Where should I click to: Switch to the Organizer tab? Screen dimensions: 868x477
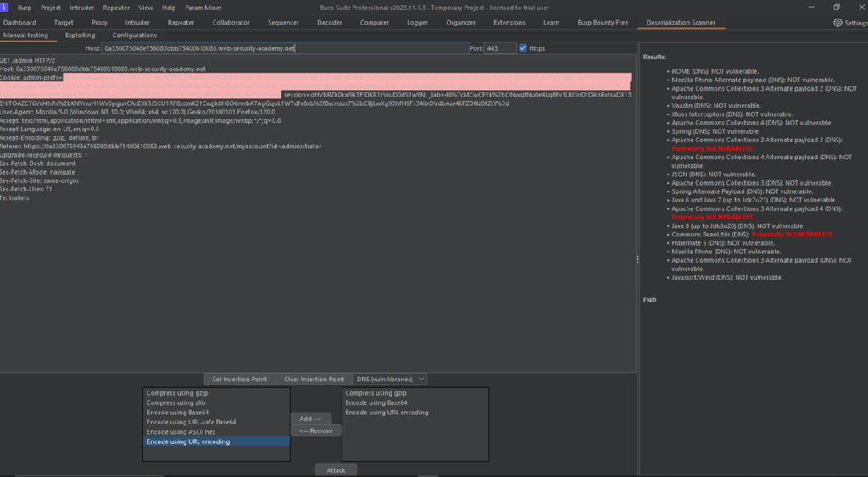460,23
